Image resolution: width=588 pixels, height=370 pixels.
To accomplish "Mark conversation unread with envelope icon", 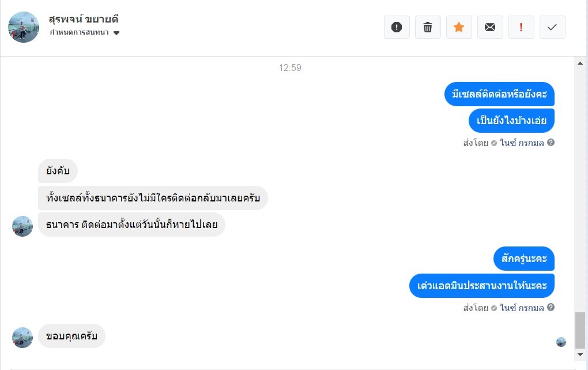I will pyautogui.click(x=490, y=27).
